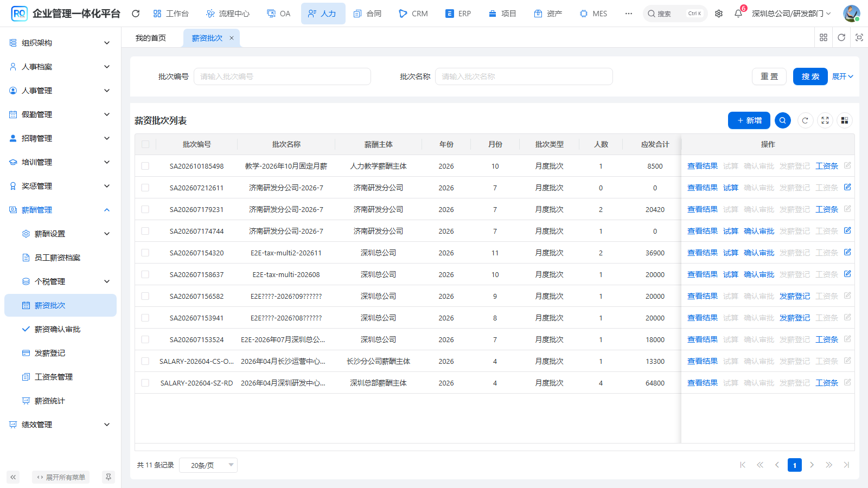Viewport: 868px width, 488px height.
Task: Expand more filters with 展开
Action: (x=843, y=76)
